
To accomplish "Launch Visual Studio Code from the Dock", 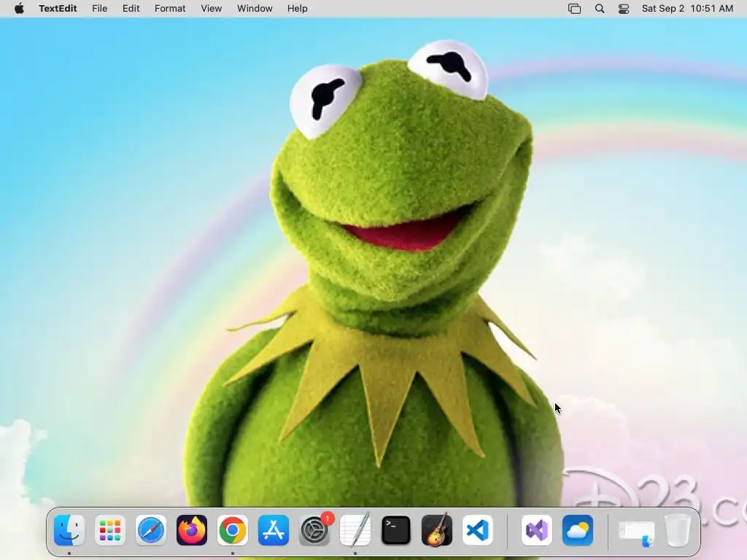I will point(478,530).
